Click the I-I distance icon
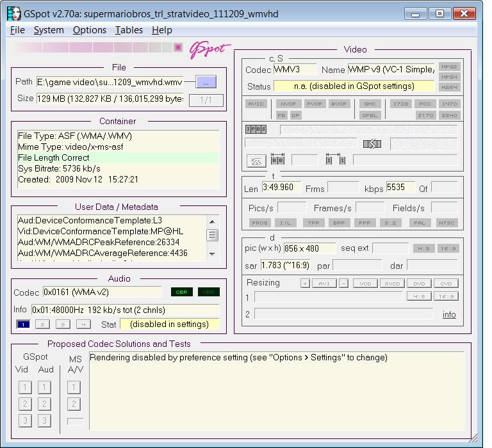Viewport: 492px width, 448px height. click(336, 159)
